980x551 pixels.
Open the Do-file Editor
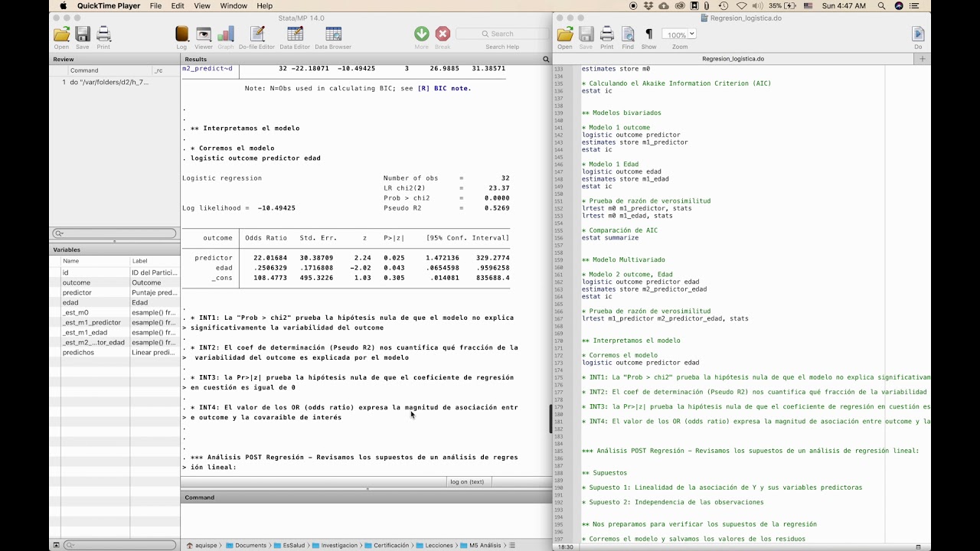click(x=257, y=34)
